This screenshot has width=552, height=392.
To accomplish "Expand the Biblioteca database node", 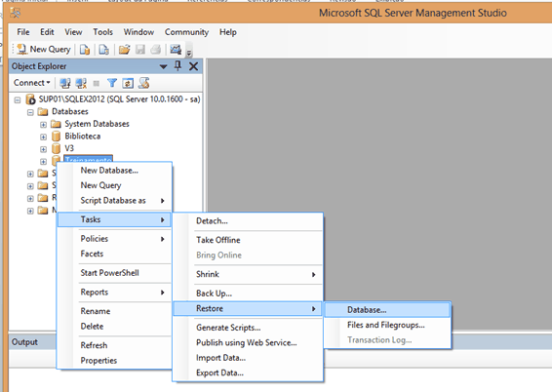I will 43,137.
